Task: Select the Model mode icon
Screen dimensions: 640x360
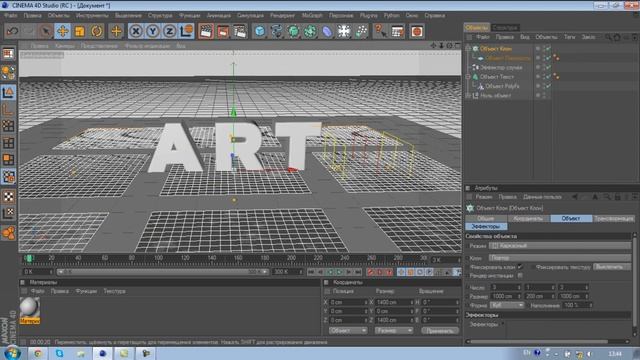Action: pos(8,93)
